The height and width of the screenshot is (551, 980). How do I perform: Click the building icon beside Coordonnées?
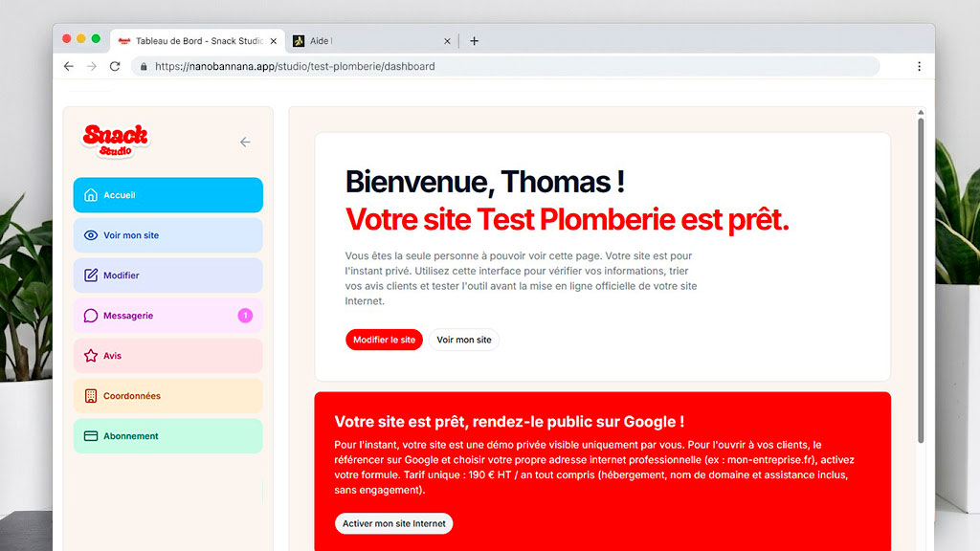[x=91, y=395]
